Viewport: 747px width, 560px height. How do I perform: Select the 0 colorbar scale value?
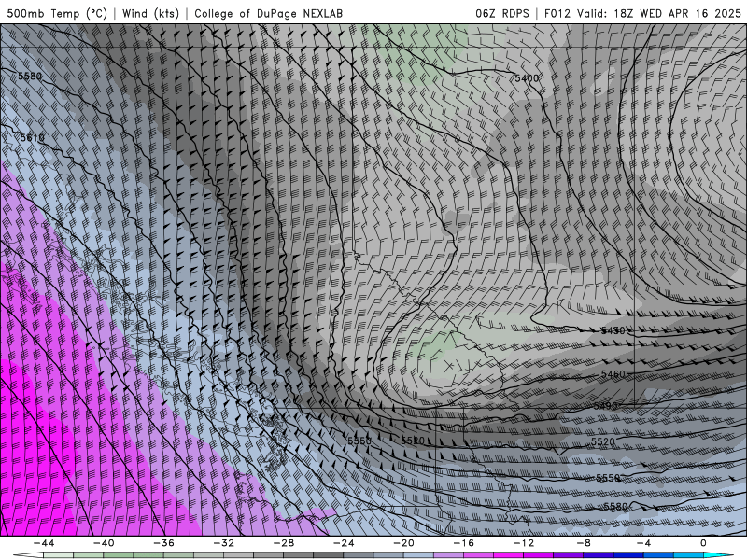[x=703, y=543]
